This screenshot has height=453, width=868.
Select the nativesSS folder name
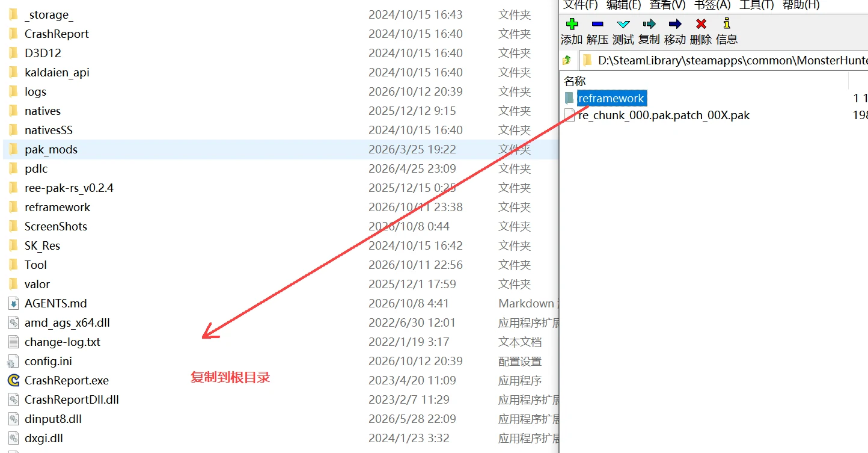point(49,130)
